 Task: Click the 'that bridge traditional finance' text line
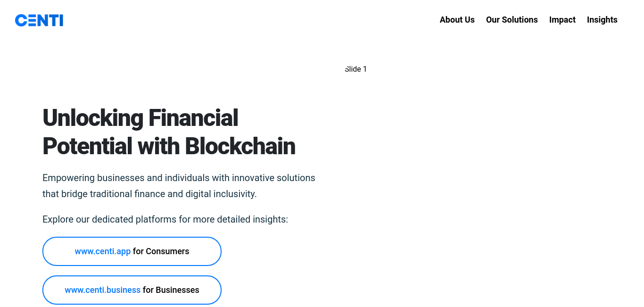(149, 194)
